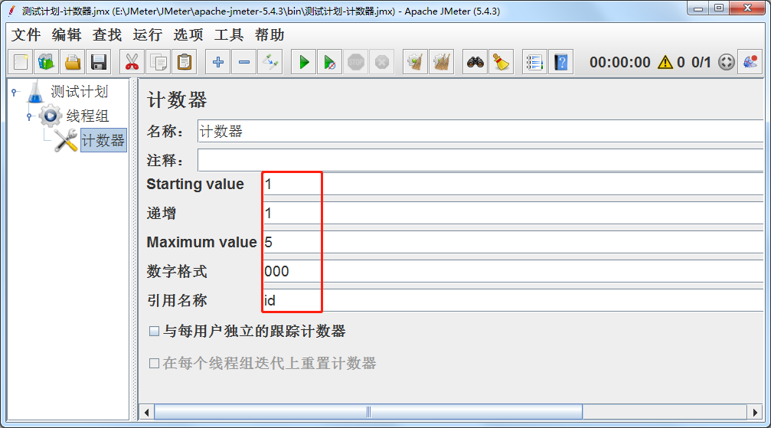The width and height of the screenshot is (771, 428).
Task: Open the 工具 menu
Action: (x=229, y=35)
